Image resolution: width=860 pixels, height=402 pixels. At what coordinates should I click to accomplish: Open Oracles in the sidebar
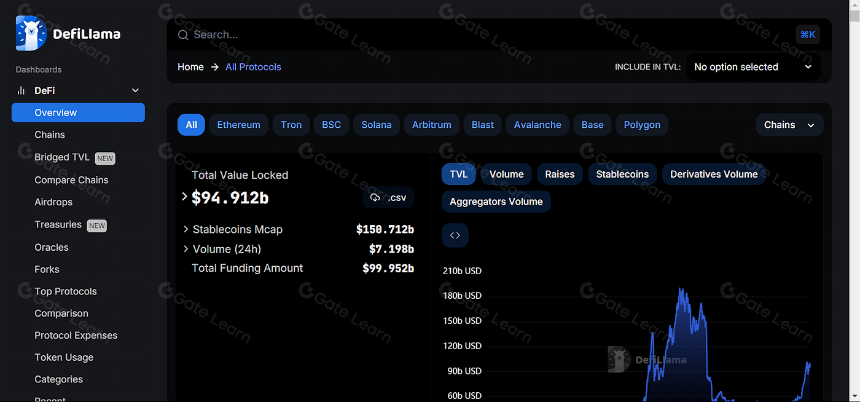51,247
